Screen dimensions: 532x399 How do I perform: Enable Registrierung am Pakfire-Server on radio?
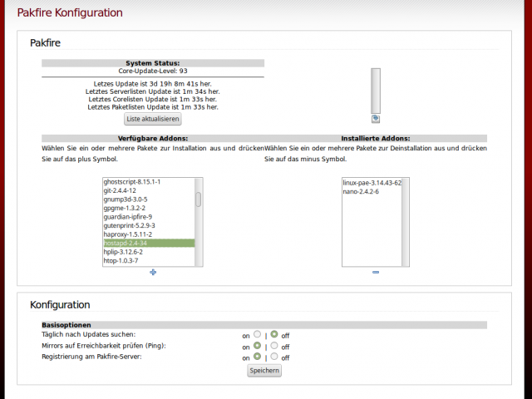258,357
